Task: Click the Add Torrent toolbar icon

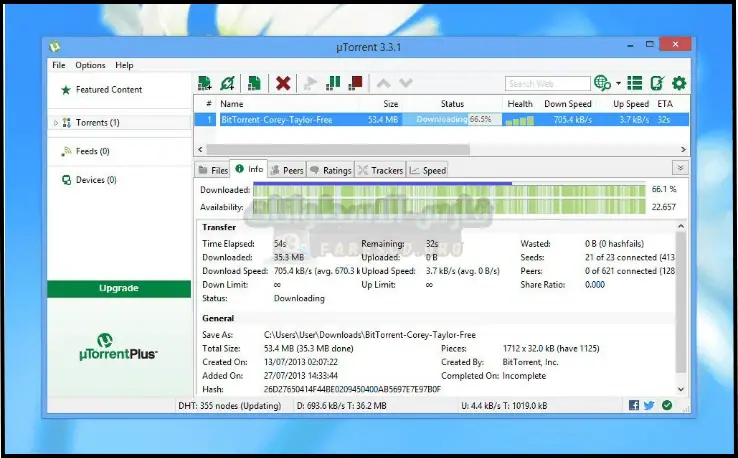Action: click(x=205, y=83)
